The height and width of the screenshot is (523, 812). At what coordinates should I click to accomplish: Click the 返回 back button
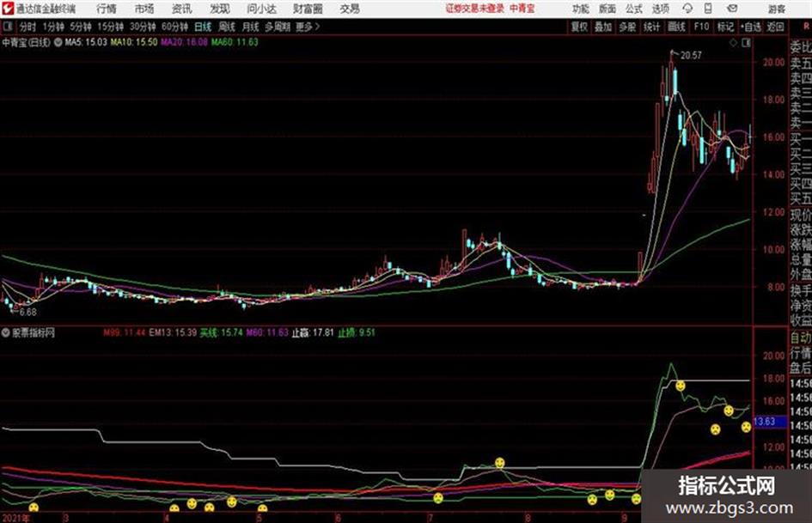tap(775, 27)
